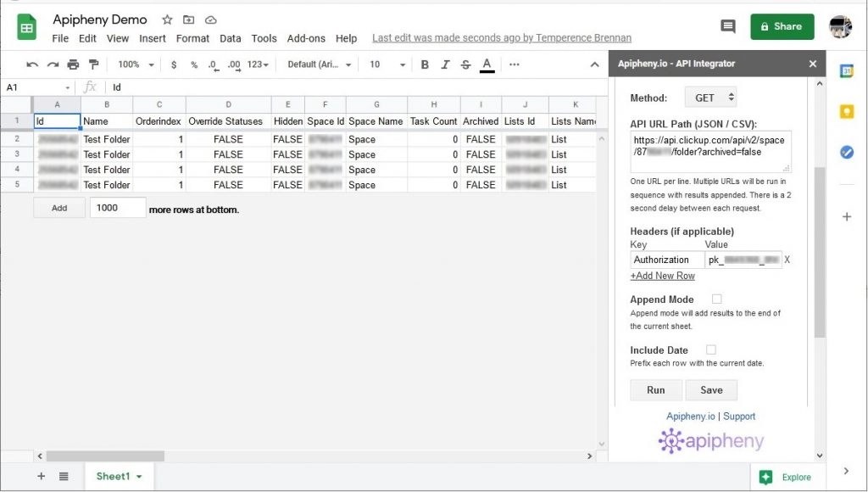This screenshot has width=868, height=492.
Task: Open the Sheet1 tab menu
Action: [138, 476]
